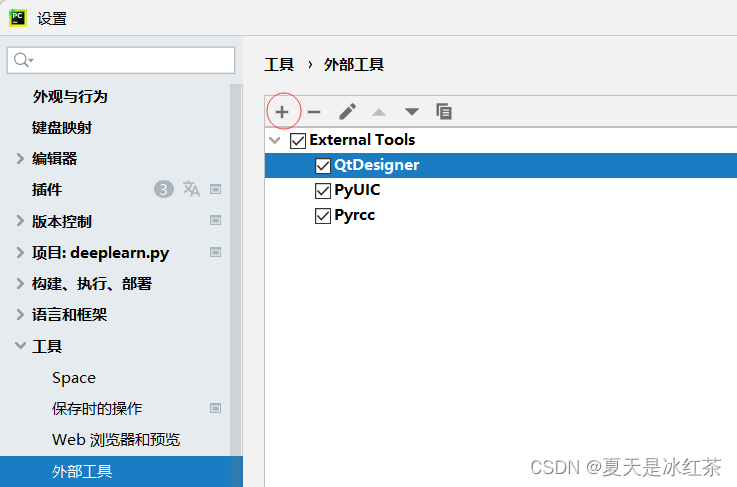Select the PyUIC tool row

(501, 190)
